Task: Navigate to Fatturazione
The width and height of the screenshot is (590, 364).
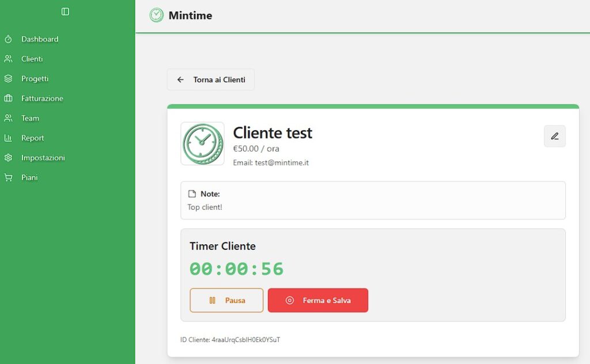Action: pos(42,98)
